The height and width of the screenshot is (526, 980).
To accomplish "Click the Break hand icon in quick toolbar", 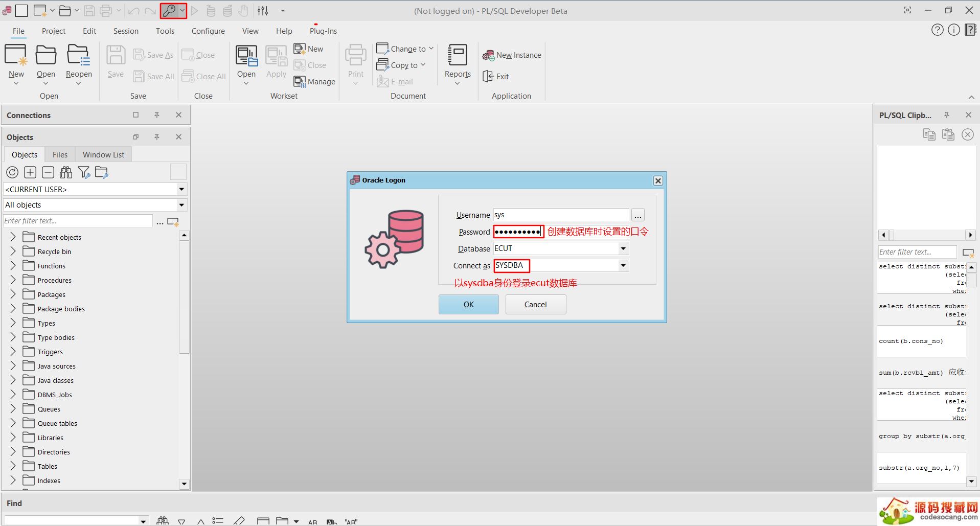I will 244,10.
